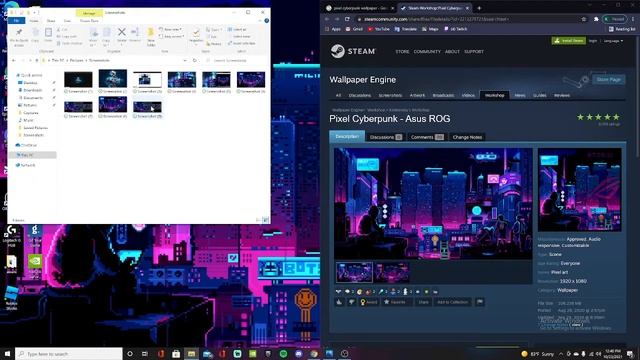
Task: Open the Picture Tools tab in Explorer
Action: click(x=89, y=20)
